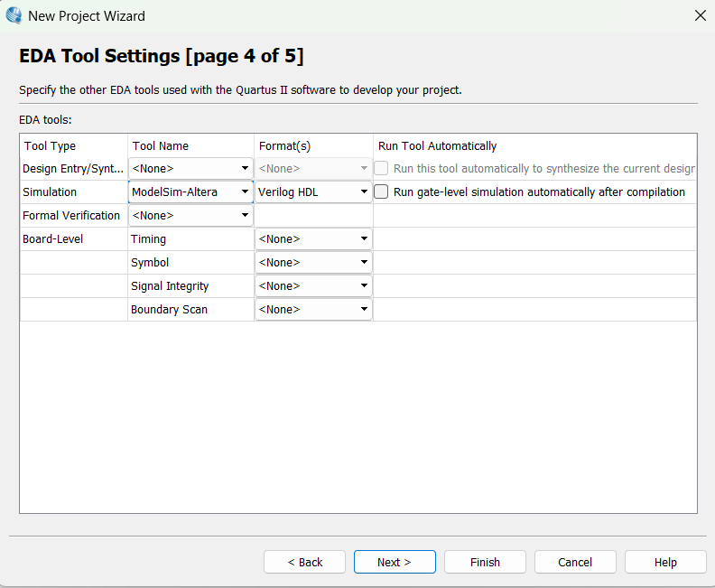Click the EDA Tool Settings page heading
The width and height of the screenshot is (715, 588).
162,56
